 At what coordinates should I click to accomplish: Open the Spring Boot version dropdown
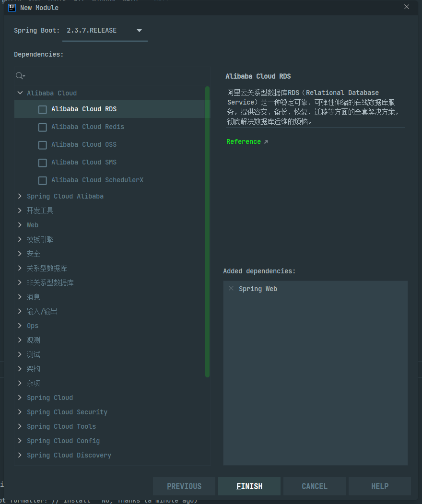[139, 30]
